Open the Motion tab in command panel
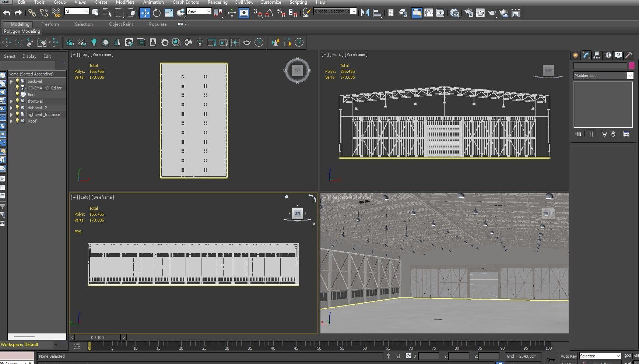The height and width of the screenshot is (364, 639). 608,55
